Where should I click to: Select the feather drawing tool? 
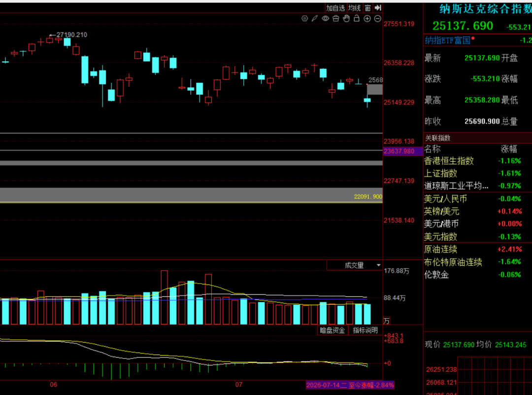coord(315,19)
